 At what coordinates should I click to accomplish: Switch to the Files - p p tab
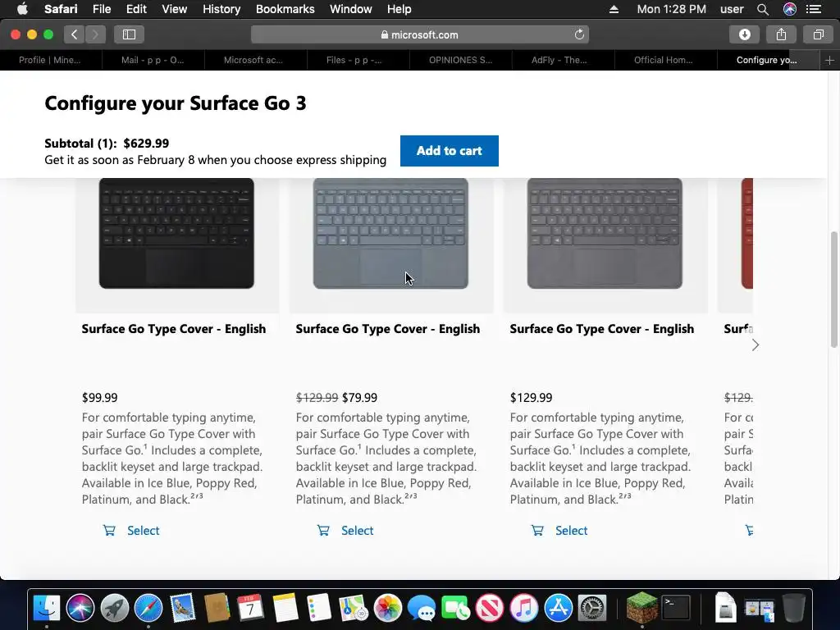coord(354,60)
